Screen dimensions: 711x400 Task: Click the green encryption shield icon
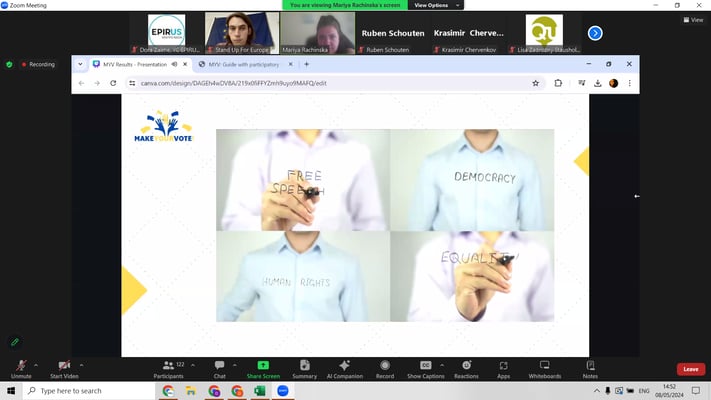coord(9,64)
